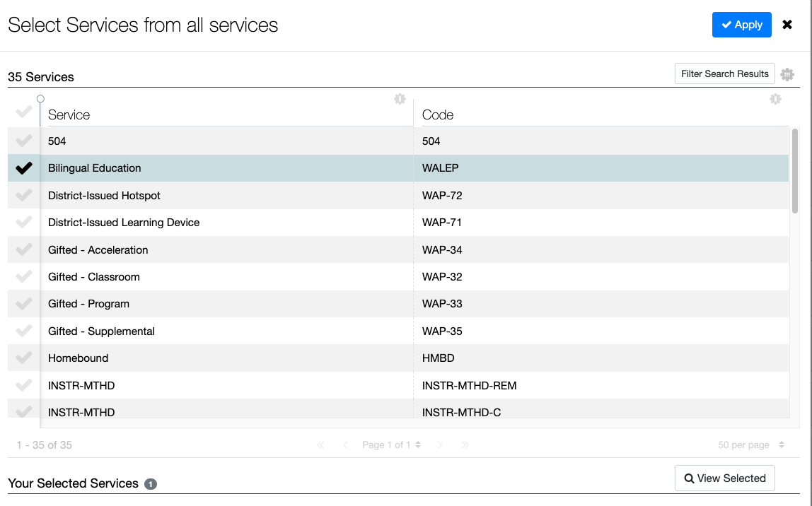Click the WAP-33 code cell
The height and width of the screenshot is (506, 812).
tap(442, 304)
